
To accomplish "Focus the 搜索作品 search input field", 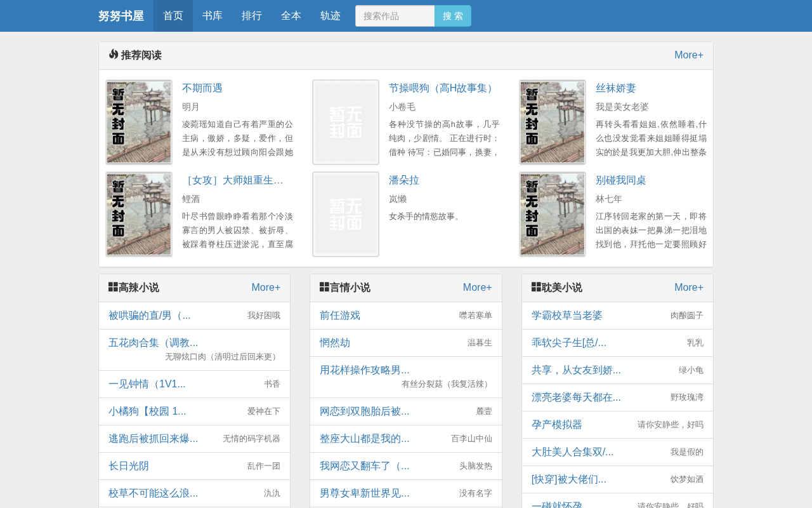I will 395,16.
